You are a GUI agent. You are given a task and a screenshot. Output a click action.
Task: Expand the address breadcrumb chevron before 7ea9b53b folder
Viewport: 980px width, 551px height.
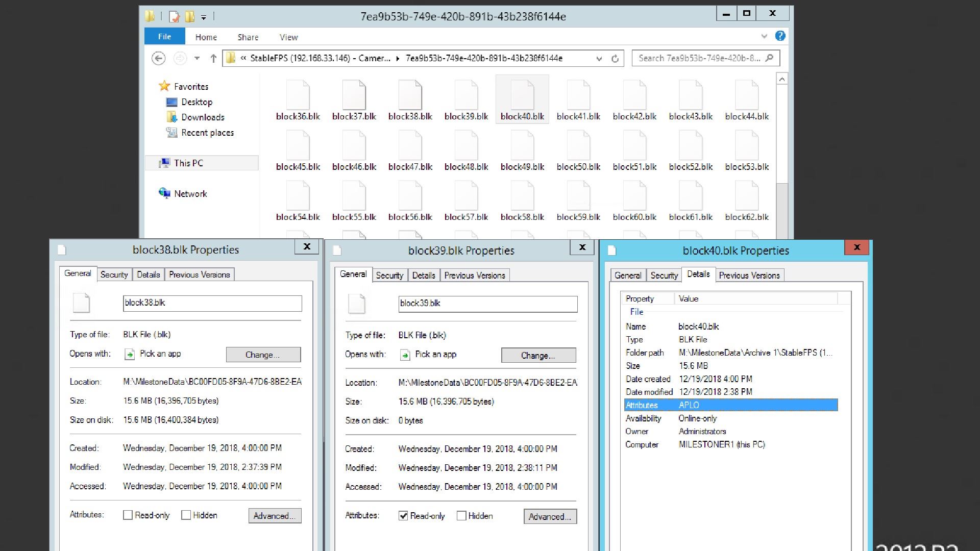pyautogui.click(x=398, y=59)
